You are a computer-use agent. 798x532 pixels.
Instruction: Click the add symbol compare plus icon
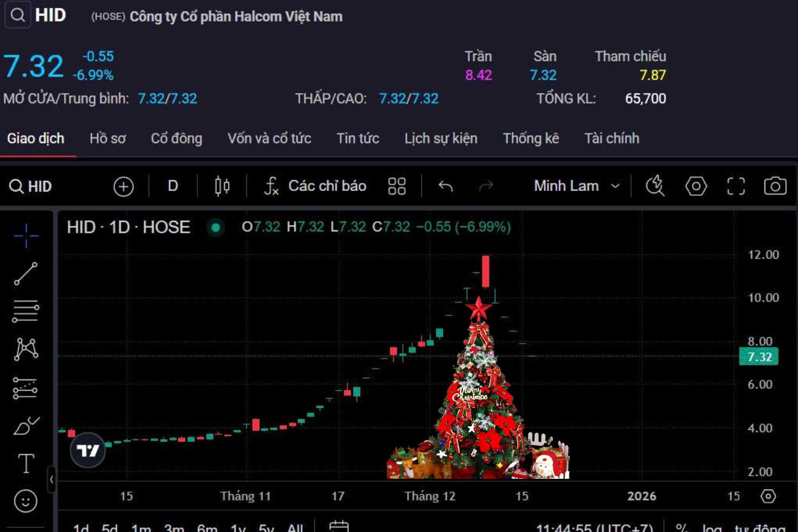tap(123, 187)
